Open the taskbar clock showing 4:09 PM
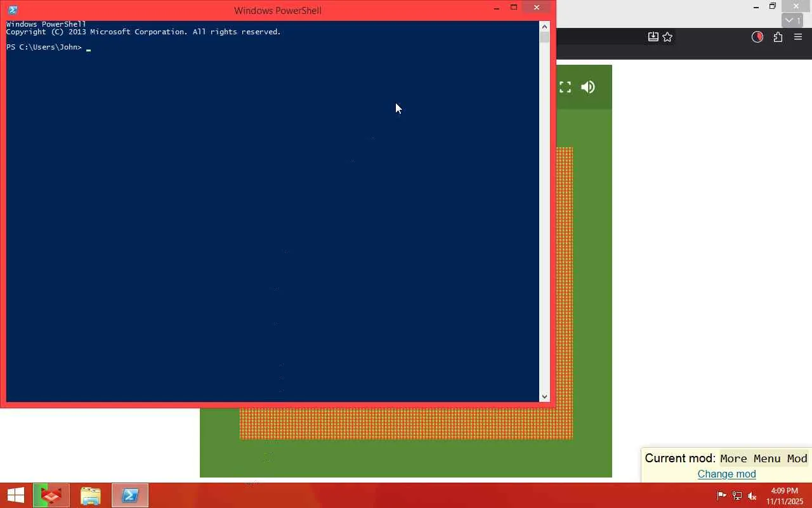Image resolution: width=812 pixels, height=508 pixels. tap(784, 496)
